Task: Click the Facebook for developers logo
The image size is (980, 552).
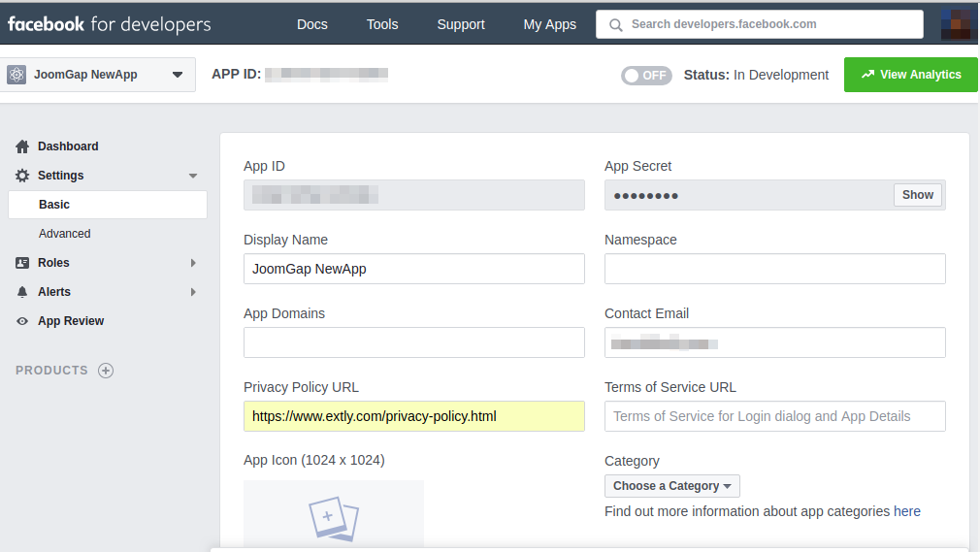Action: point(110,24)
